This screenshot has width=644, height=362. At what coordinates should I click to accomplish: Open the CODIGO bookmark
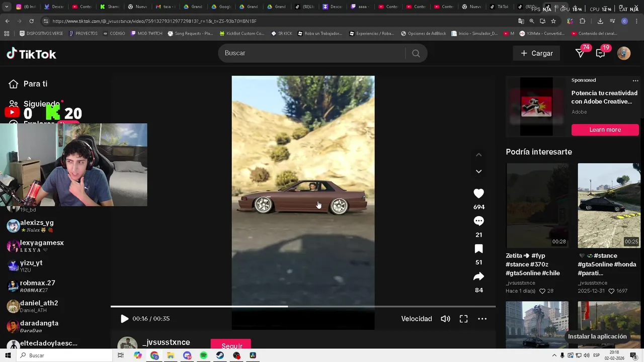pyautogui.click(x=114, y=33)
